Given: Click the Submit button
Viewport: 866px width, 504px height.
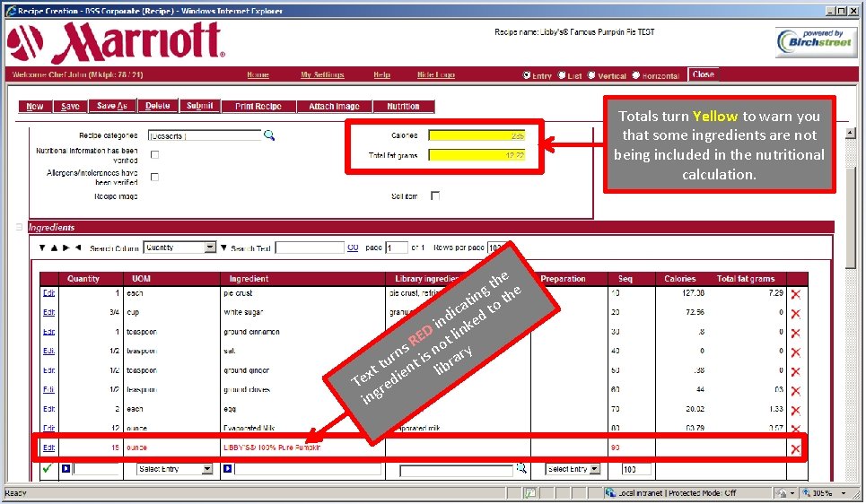Looking at the screenshot, I should pos(199,106).
